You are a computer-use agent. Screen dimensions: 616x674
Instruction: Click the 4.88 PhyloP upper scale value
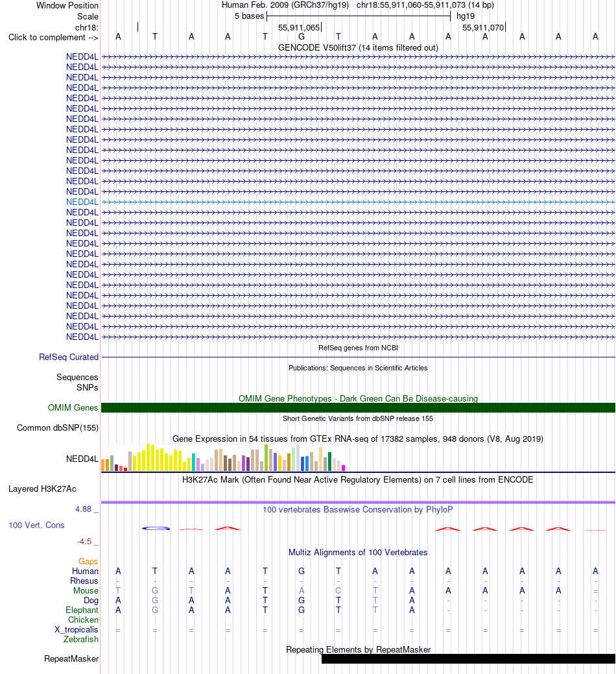click(x=84, y=509)
